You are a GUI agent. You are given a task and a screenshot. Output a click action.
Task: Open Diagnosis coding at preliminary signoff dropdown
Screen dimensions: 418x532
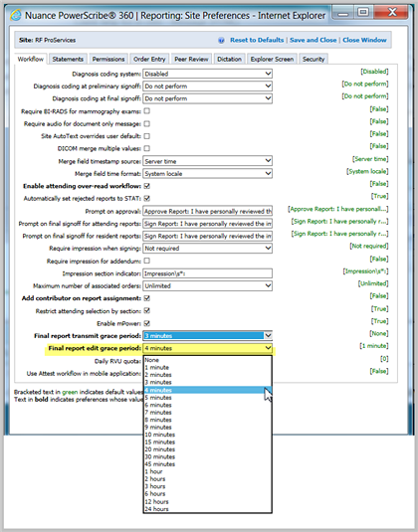207,87
